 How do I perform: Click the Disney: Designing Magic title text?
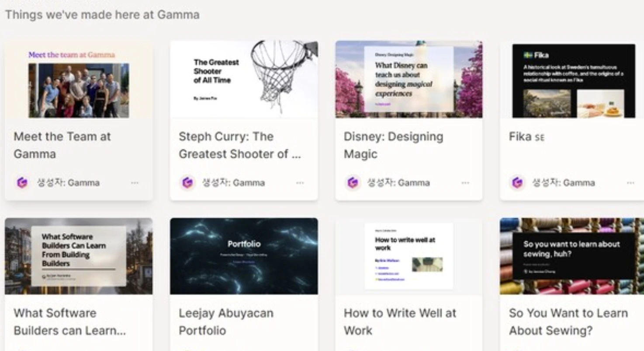(393, 145)
